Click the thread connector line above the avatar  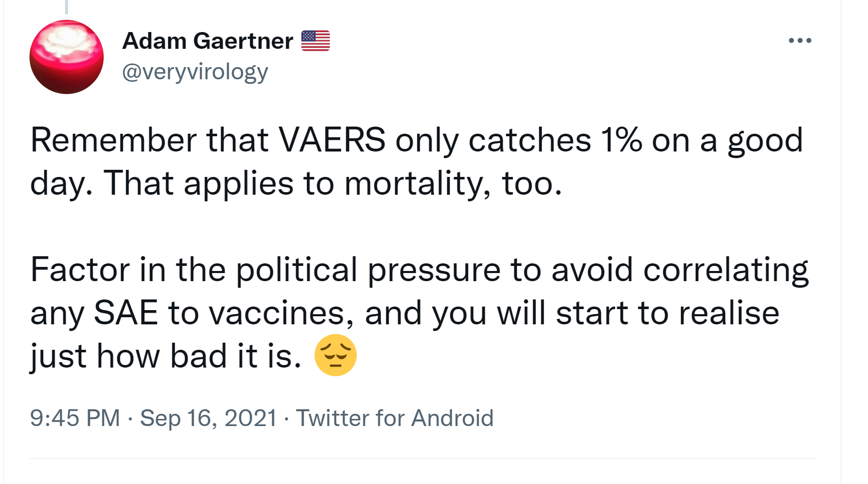pos(67,7)
